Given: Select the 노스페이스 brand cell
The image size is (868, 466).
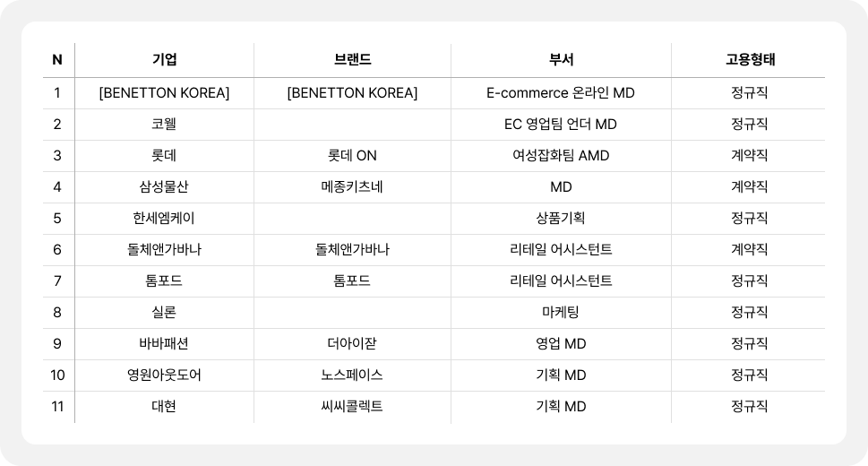Looking at the screenshot, I should point(352,375).
